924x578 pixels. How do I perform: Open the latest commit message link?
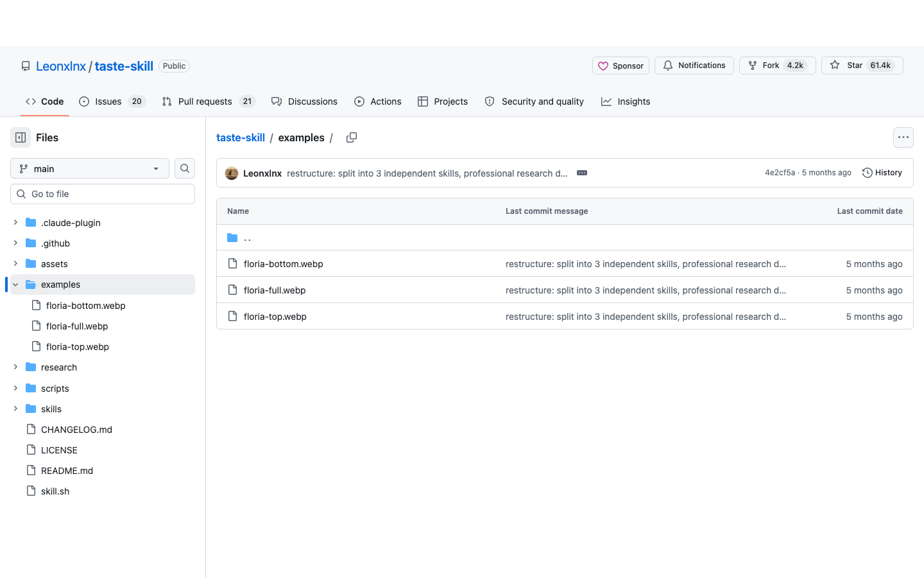[427, 173]
